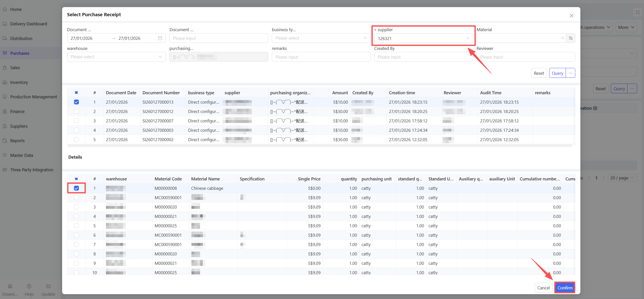Image resolution: width=644 pixels, height=299 pixels.
Task: Open the warehouse select dropdown
Action: (x=116, y=57)
